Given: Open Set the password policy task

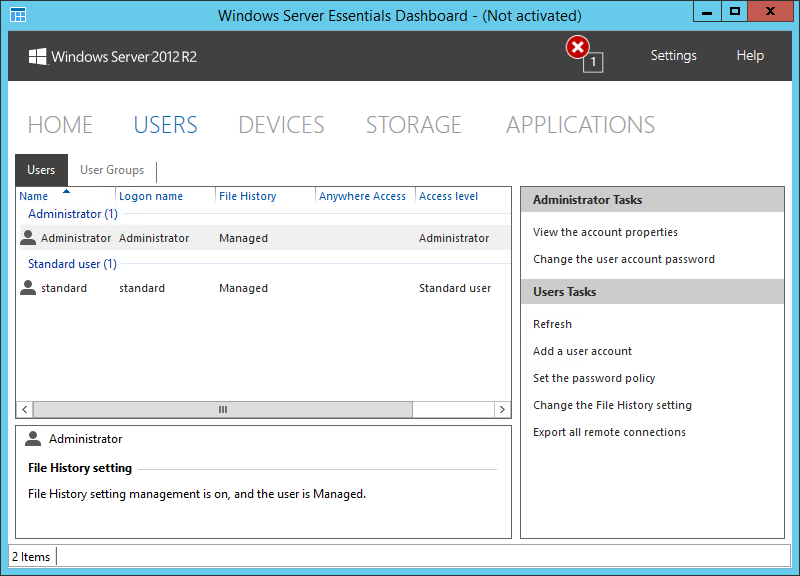Looking at the screenshot, I should click(x=594, y=378).
